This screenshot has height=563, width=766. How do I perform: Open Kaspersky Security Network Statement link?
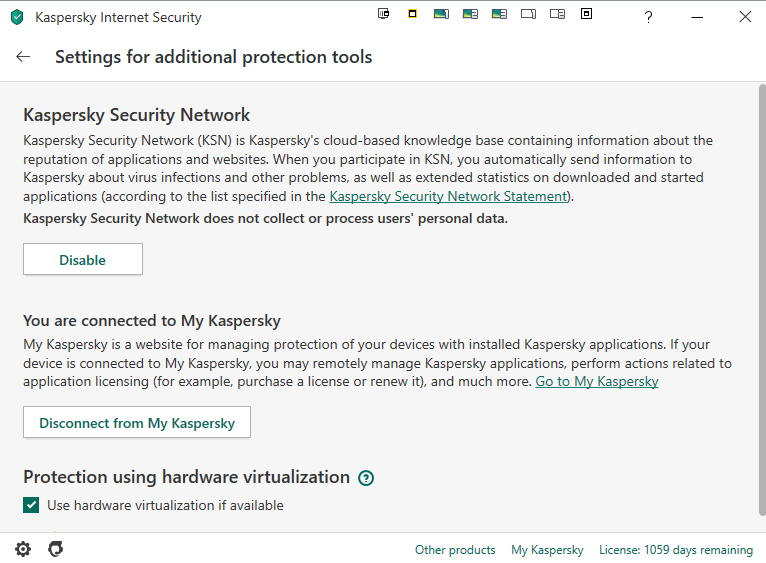pyautogui.click(x=448, y=196)
